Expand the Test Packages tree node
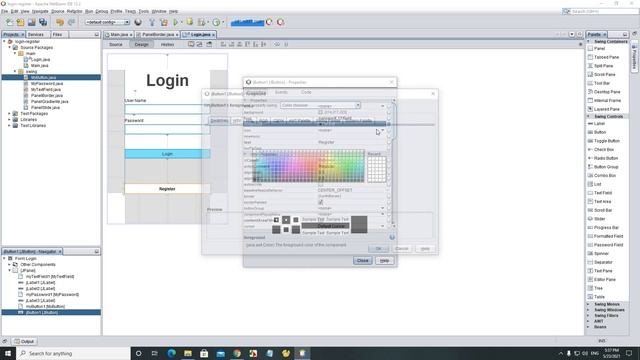The image size is (640, 360). [x=9, y=113]
